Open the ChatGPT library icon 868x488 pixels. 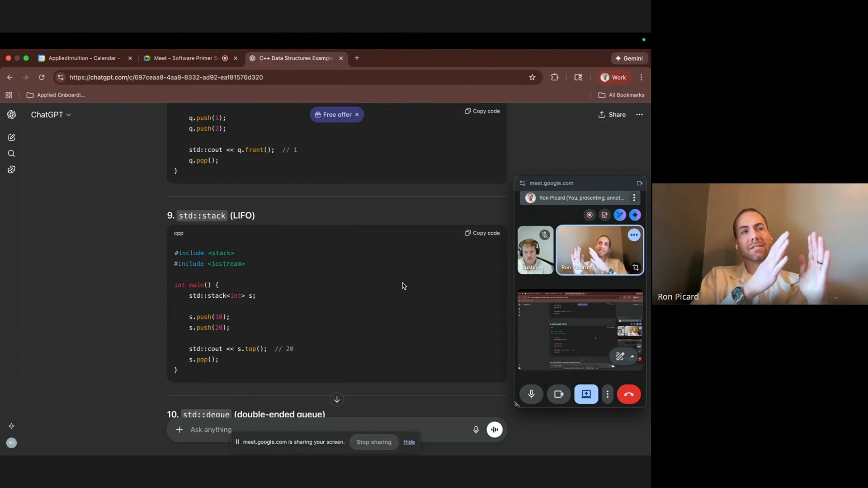tap(11, 169)
